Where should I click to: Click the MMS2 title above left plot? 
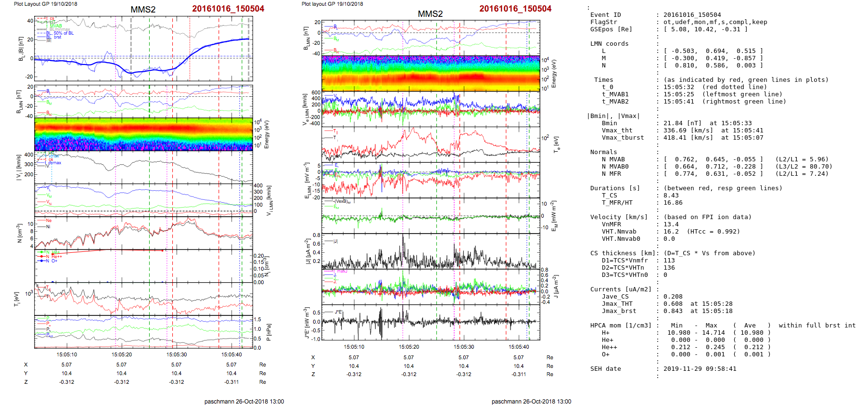[x=143, y=10]
